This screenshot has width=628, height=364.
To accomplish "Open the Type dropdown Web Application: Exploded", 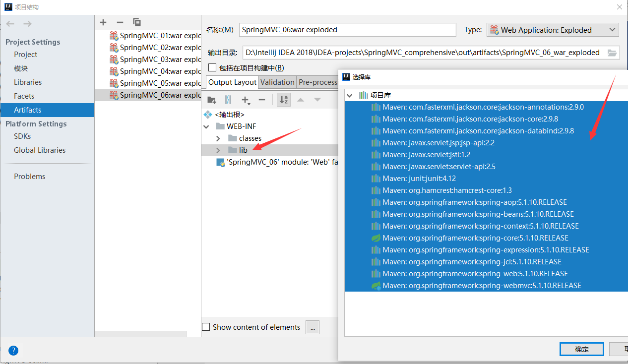I will (553, 30).
